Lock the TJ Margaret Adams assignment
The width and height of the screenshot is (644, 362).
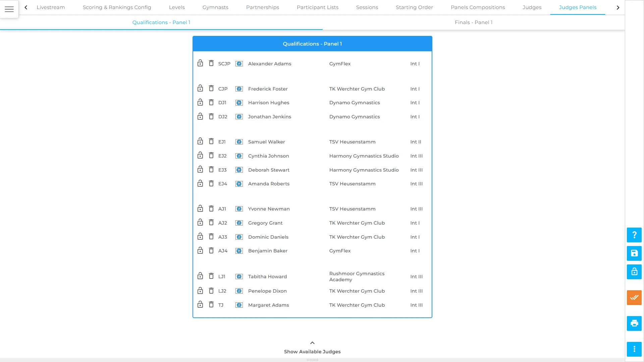(x=200, y=304)
